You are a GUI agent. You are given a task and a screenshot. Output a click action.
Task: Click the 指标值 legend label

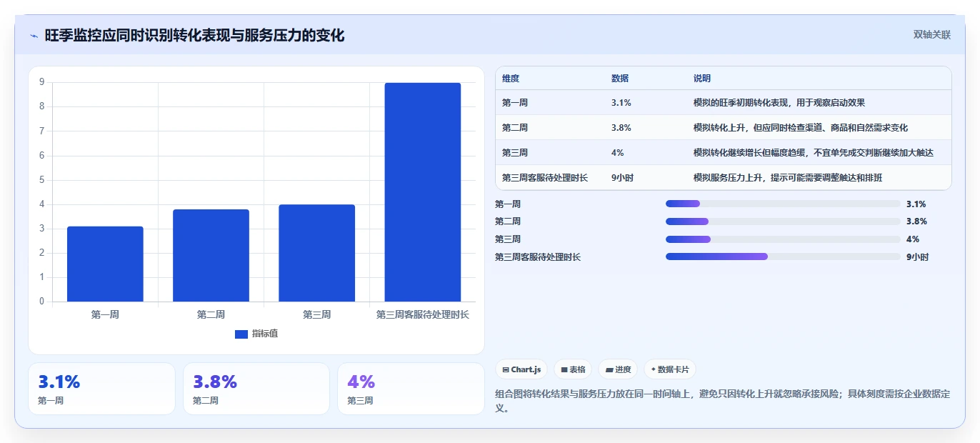click(x=265, y=334)
